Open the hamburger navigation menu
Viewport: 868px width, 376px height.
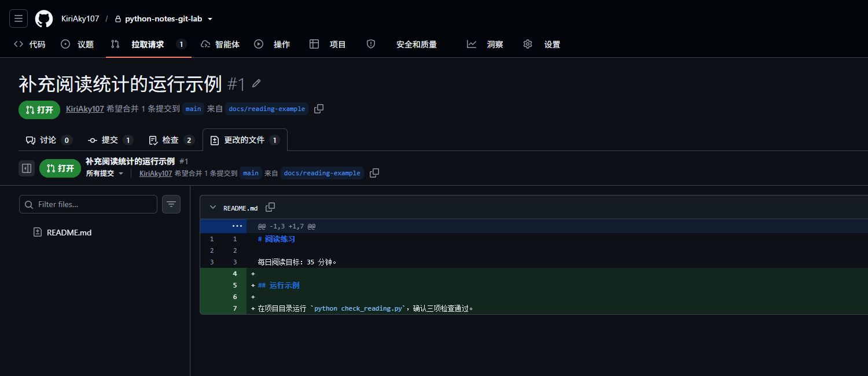click(19, 19)
